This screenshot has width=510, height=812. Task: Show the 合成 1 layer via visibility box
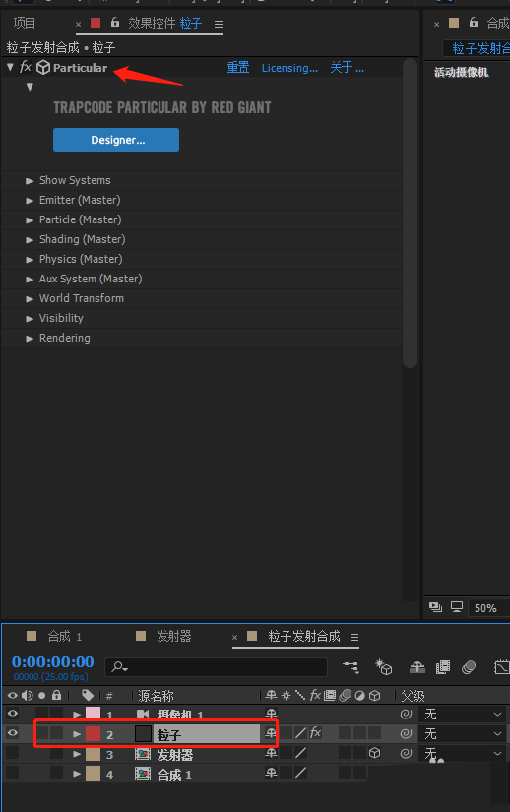12,773
